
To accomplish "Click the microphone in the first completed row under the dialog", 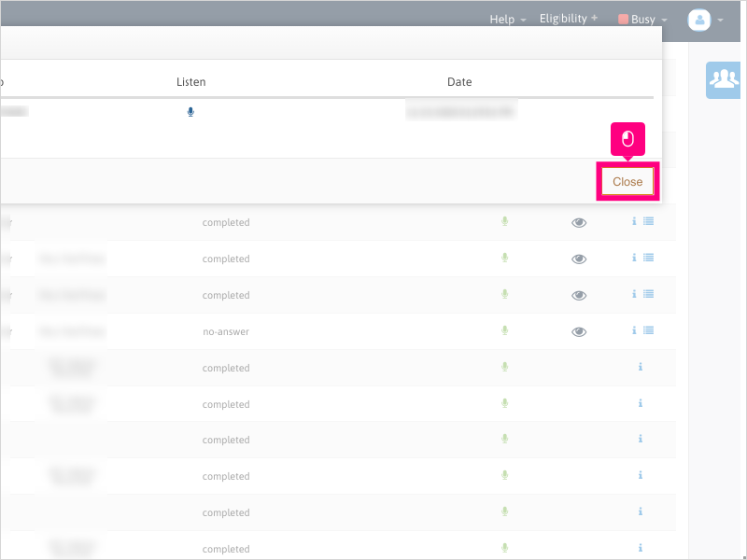I will click(x=504, y=221).
